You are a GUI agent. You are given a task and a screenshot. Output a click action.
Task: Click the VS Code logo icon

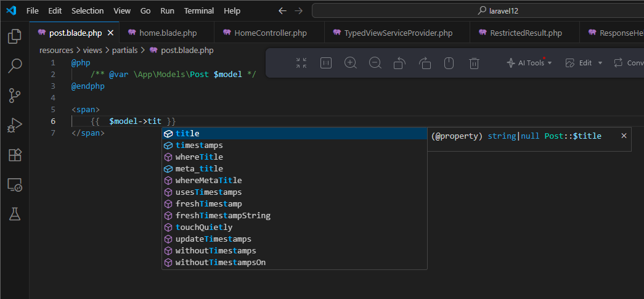tap(11, 10)
